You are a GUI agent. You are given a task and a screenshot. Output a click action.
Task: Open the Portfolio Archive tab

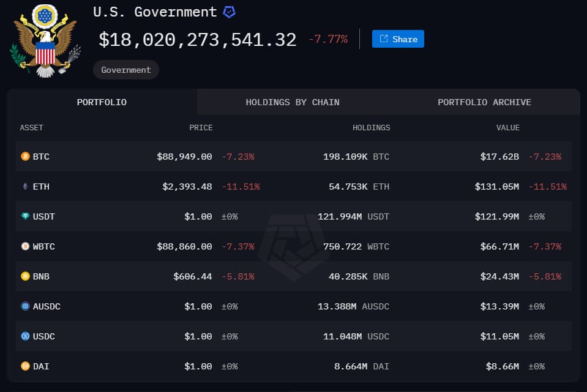[484, 102]
